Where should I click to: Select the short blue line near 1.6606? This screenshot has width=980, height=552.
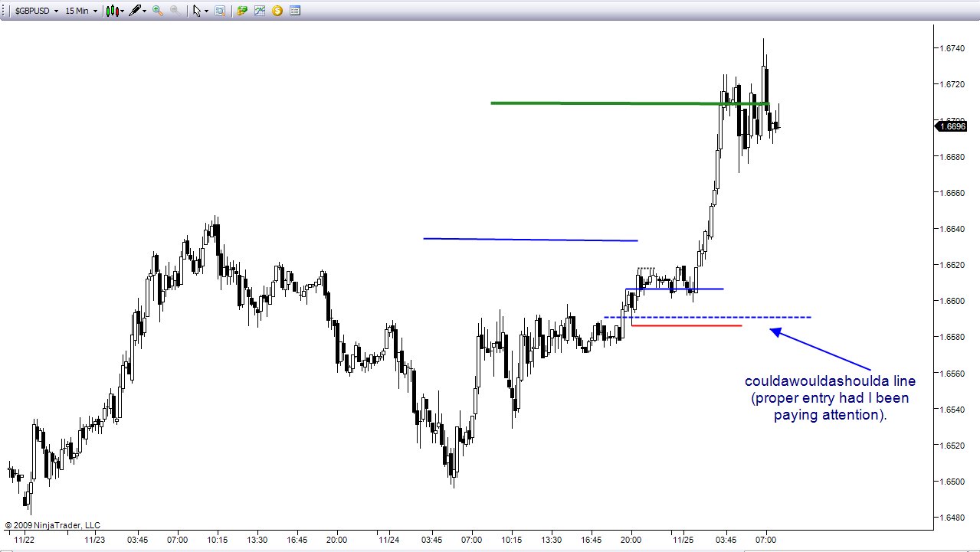click(674, 289)
